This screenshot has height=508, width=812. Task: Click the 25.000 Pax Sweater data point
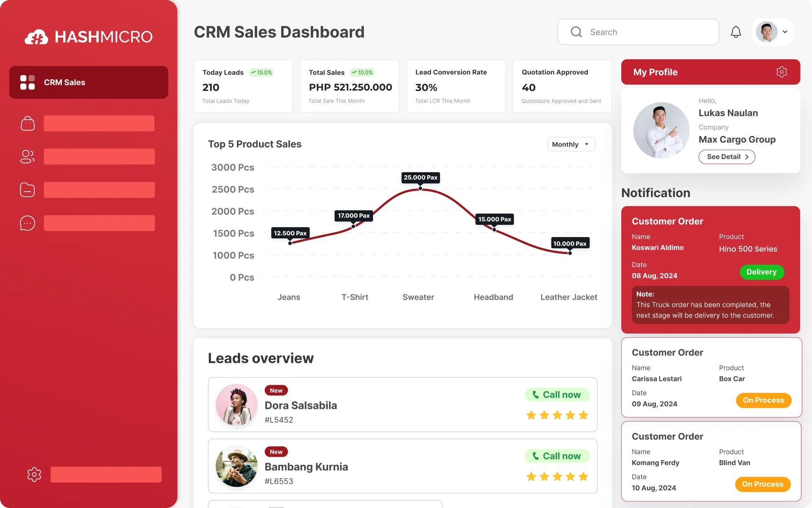click(420, 188)
